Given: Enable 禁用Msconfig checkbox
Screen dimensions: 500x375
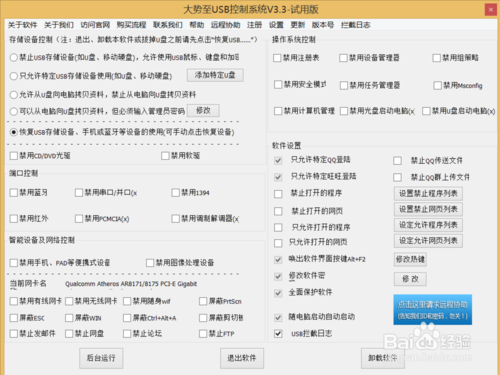Looking at the screenshot, I should (x=438, y=86).
